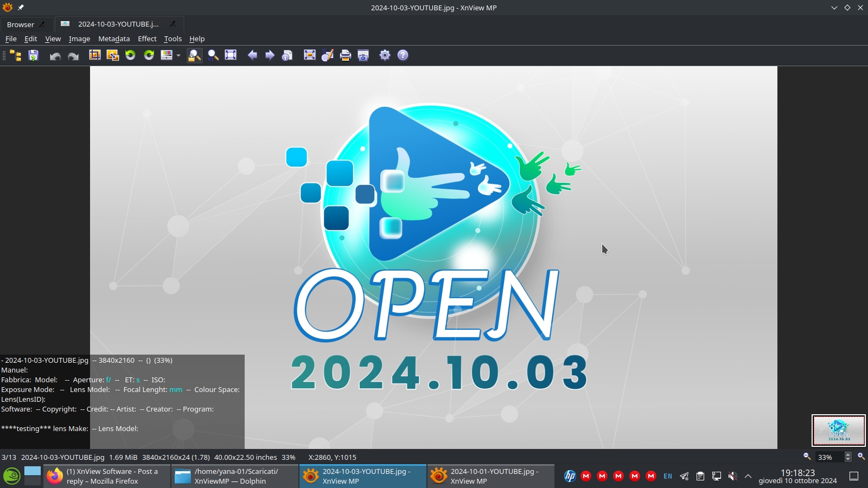
Task: Switch to the Browser tab
Action: (x=21, y=24)
